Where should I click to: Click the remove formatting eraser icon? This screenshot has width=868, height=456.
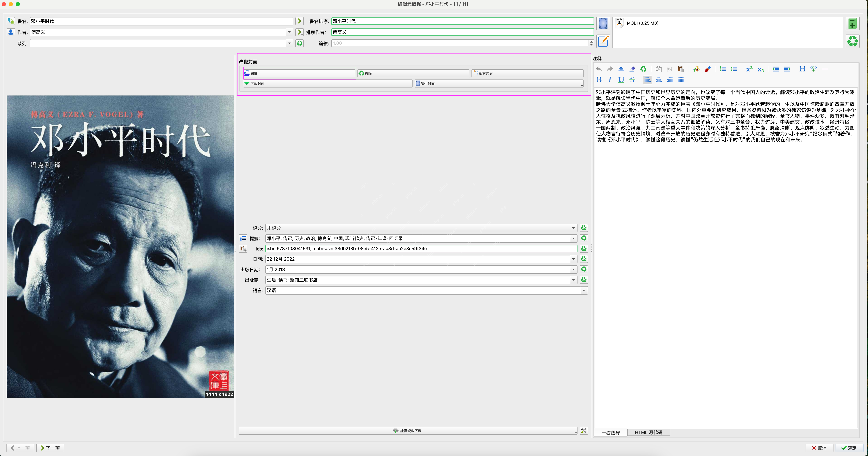[x=632, y=69]
